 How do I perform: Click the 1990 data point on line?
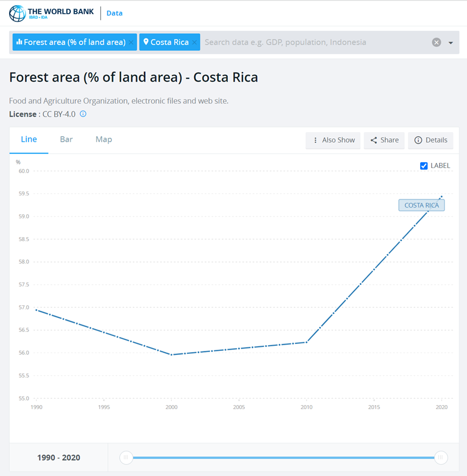pos(37,310)
